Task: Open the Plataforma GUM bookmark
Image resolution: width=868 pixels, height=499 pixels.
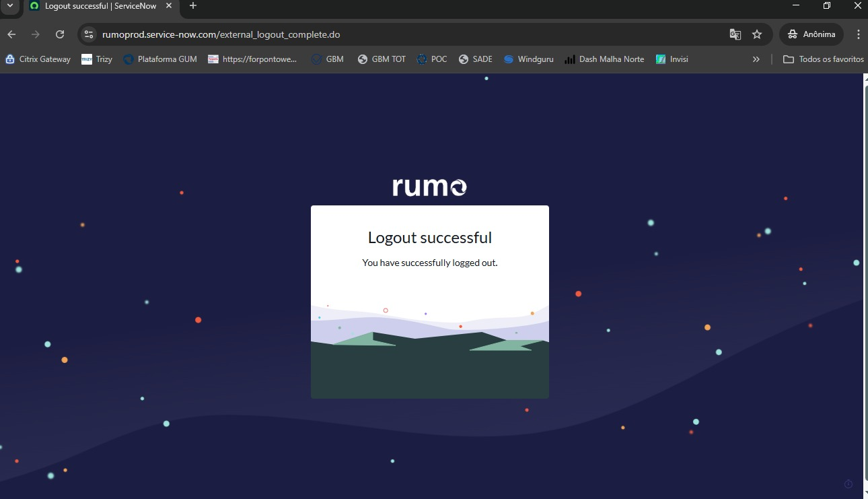Action: 160,59
